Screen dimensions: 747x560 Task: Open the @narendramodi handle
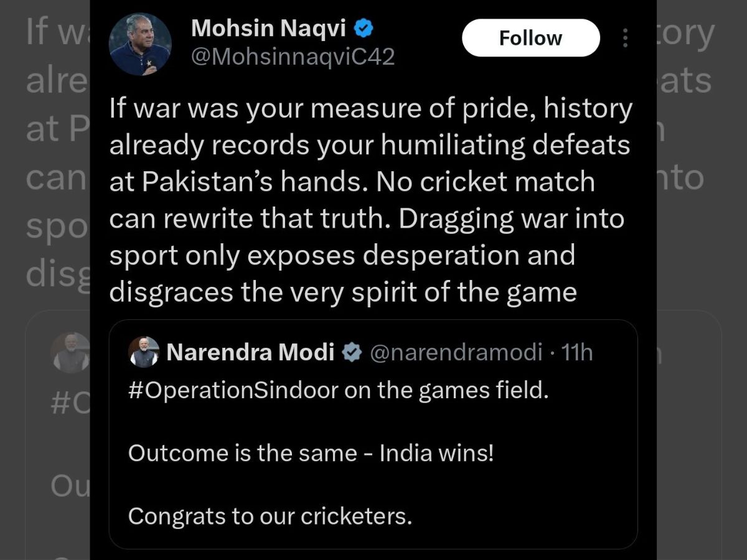[456, 353]
